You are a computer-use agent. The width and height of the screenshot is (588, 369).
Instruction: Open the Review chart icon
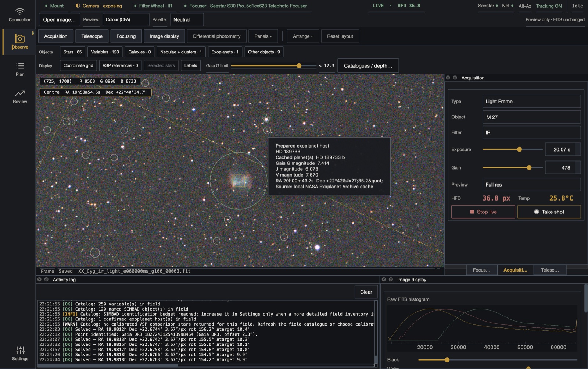pos(20,93)
